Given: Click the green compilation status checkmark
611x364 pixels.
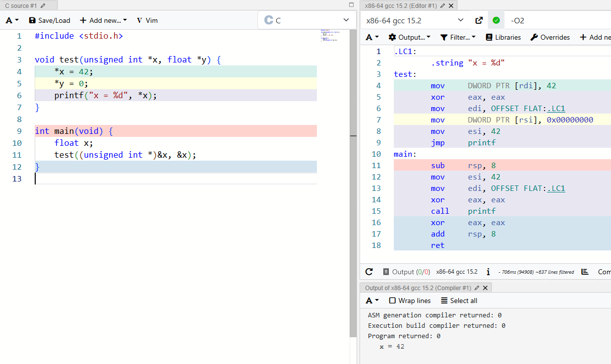Looking at the screenshot, I should pos(496,20).
